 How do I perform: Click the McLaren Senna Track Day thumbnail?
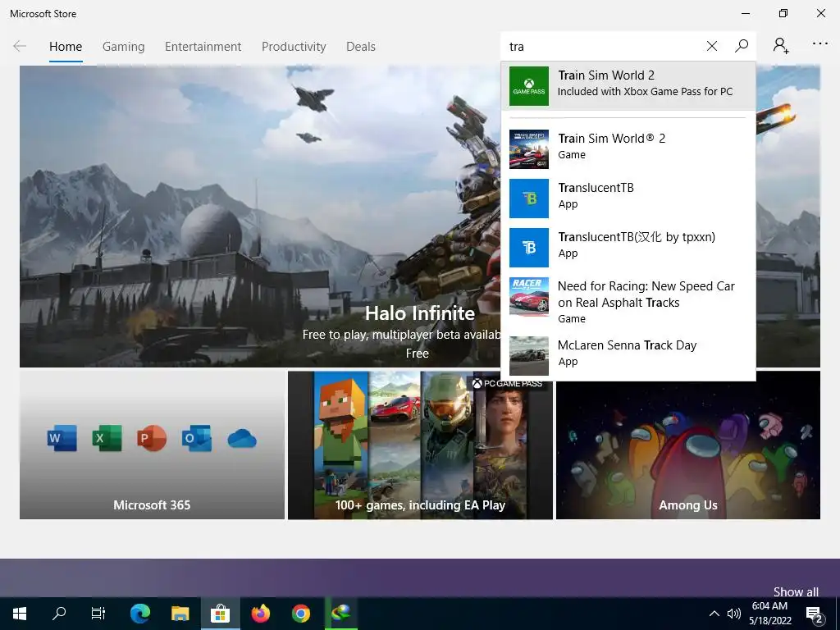pyautogui.click(x=529, y=356)
